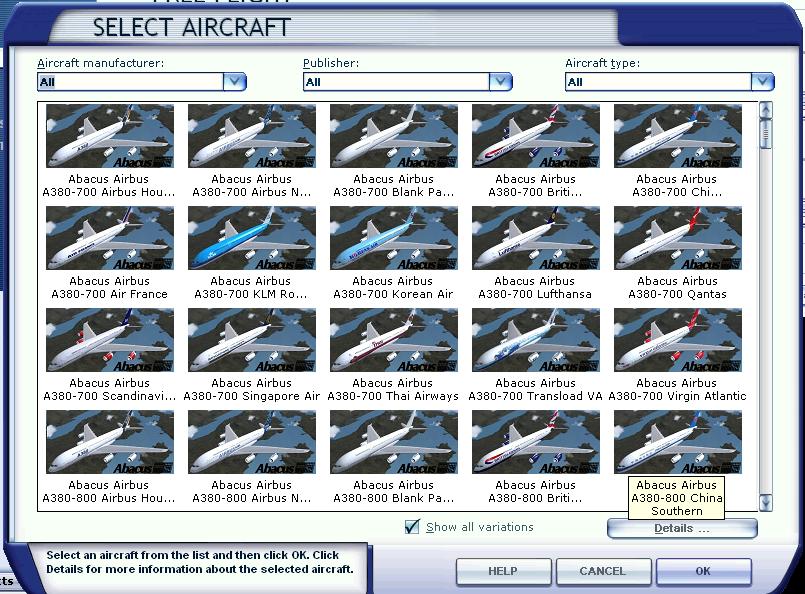This screenshot has height=594, width=805.
Task: Open the Aircraft manufacturer dropdown arrow
Action: coord(235,82)
